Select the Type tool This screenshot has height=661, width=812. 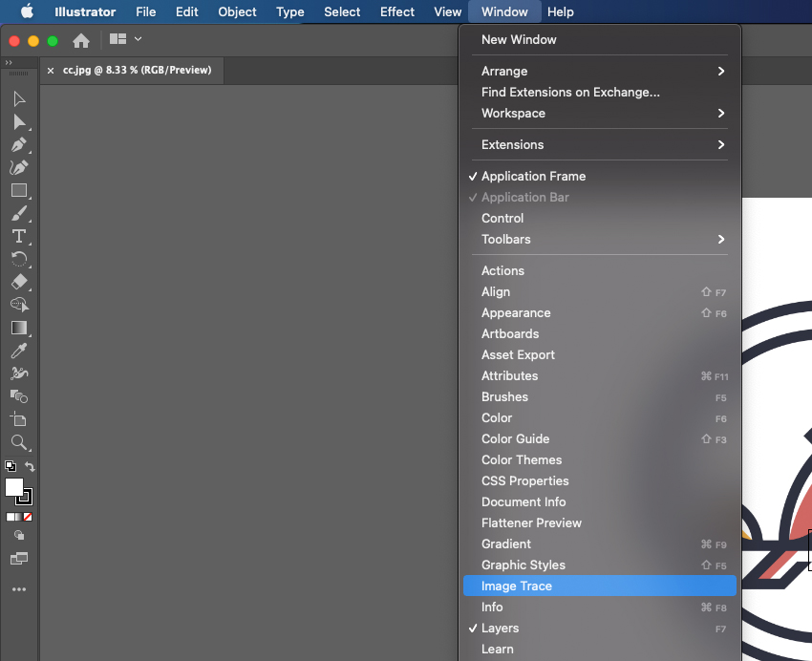click(x=19, y=237)
